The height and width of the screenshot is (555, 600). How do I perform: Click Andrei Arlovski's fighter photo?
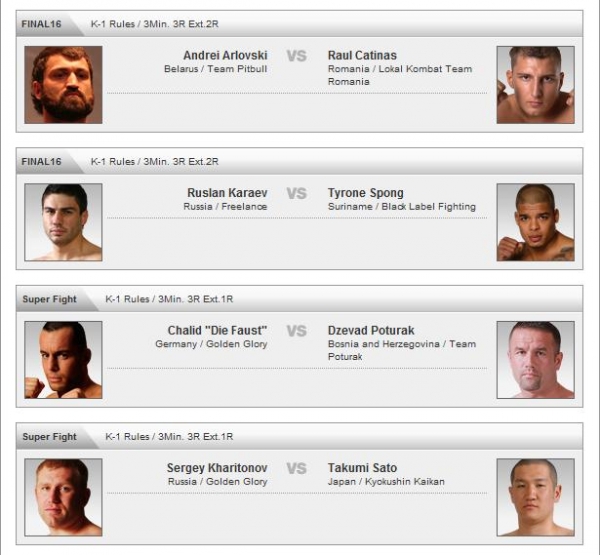click(63, 85)
